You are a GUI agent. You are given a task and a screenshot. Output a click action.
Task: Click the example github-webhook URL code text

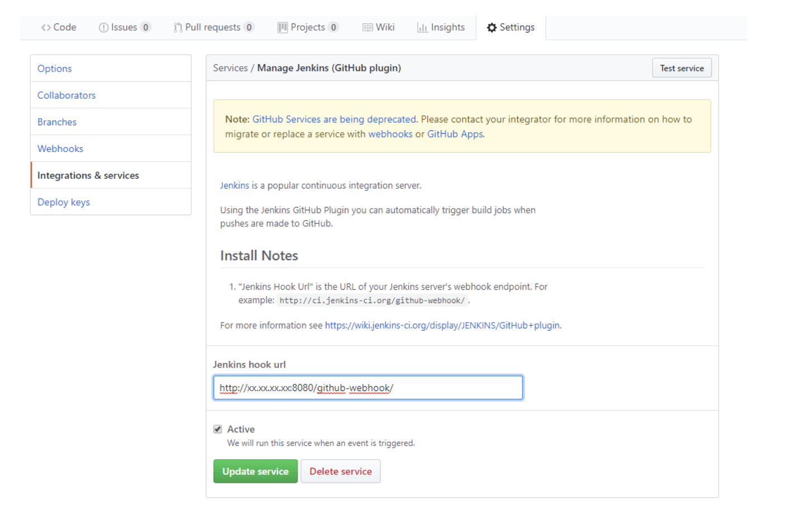pyautogui.click(x=372, y=300)
